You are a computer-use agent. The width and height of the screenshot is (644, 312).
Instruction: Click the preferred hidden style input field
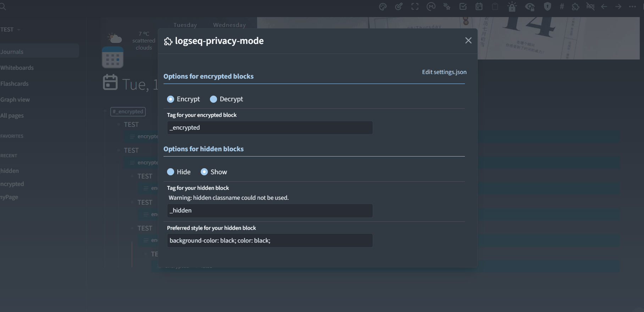[x=270, y=240]
